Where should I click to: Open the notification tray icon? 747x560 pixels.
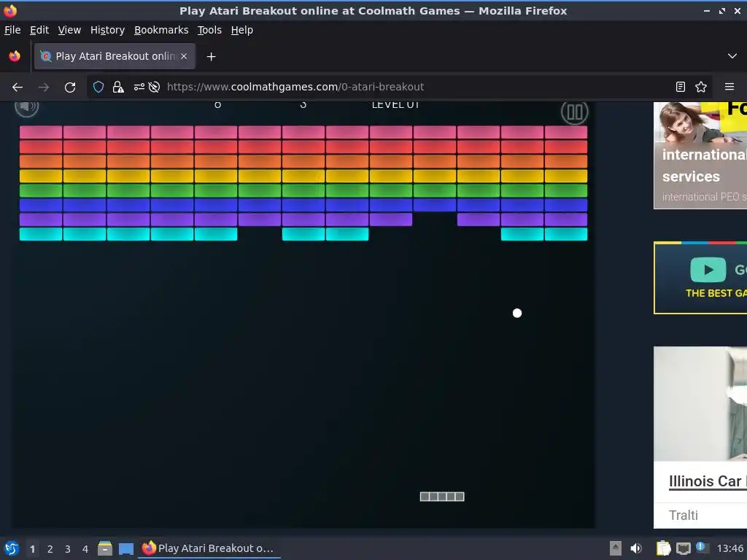(701, 547)
